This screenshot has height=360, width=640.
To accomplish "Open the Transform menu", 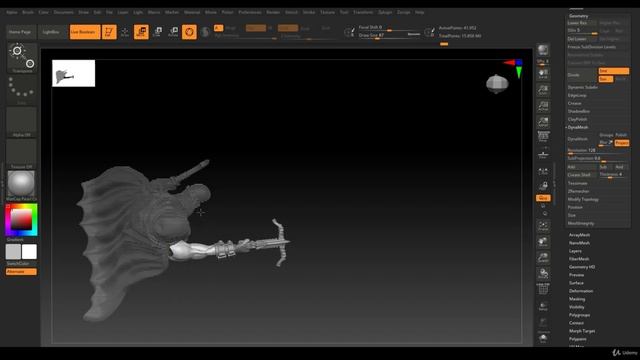I will [363, 12].
